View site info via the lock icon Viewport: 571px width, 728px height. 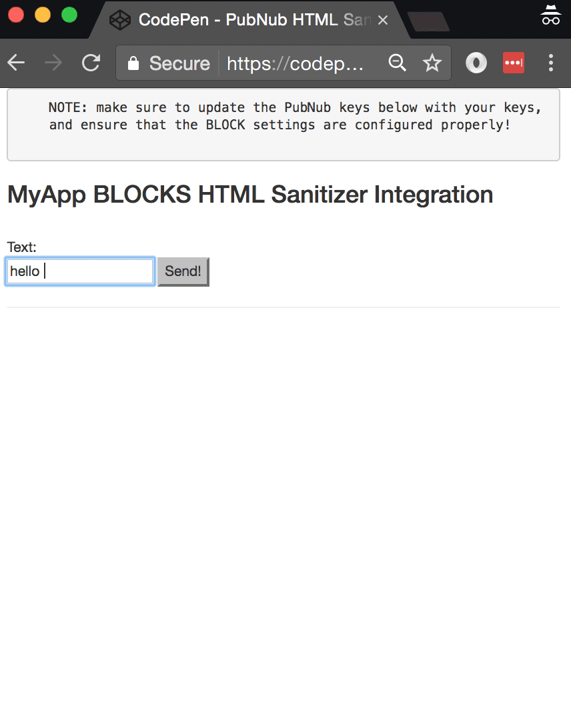point(133,63)
